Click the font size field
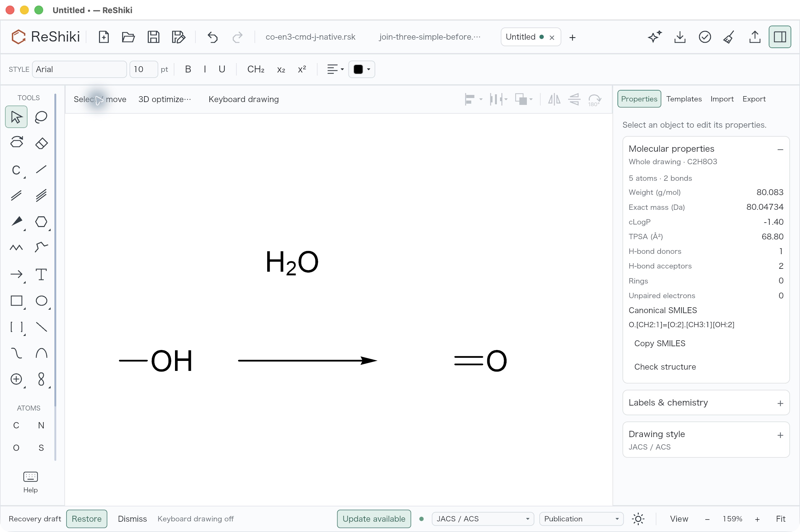Viewport: 800px width, 532px height. tap(143, 69)
